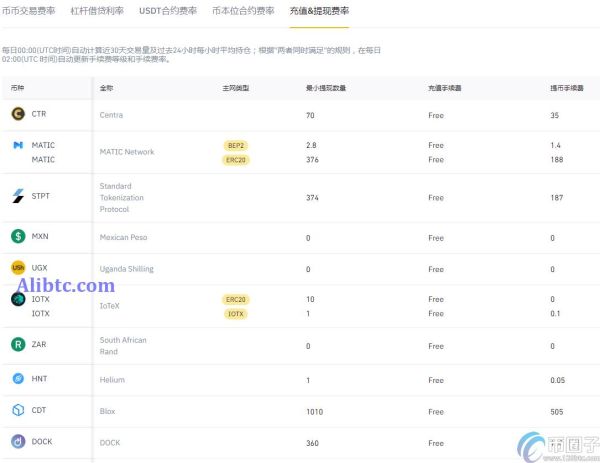Image resolution: width=600 pixels, height=463 pixels.
Task: Click the HNT coin icon
Action: [x=18, y=378]
